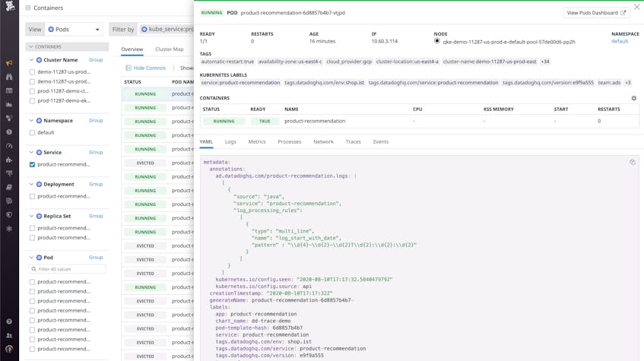The image size is (644, 361).
Task: Group by Service
Action: pos(96,152)
